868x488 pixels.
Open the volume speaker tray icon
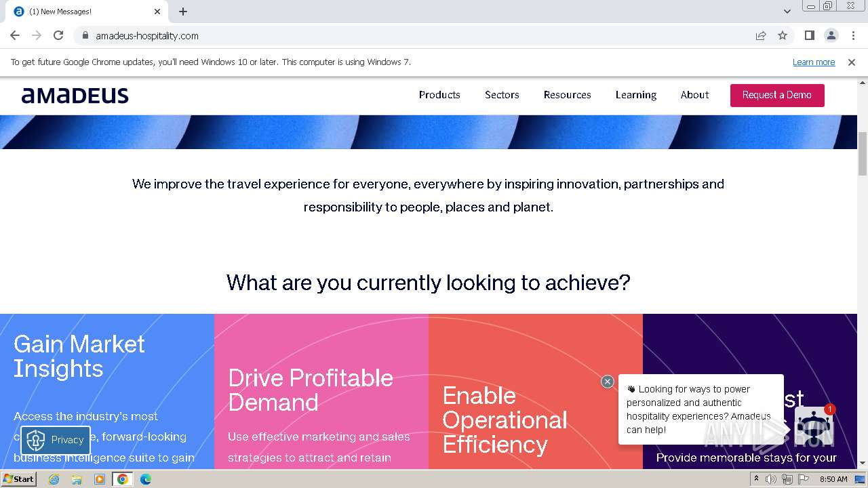coord(771,479)
